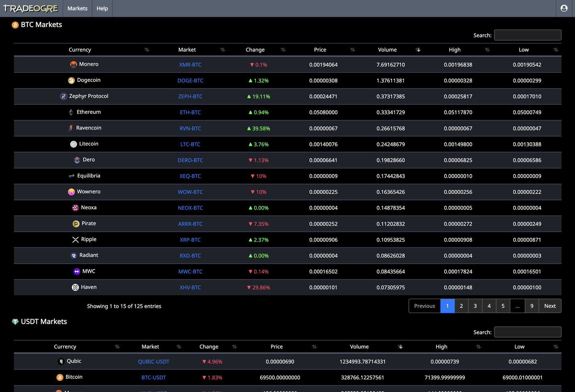Open the ZEPH-BTC market link
This screenshot has width=575, height=392.
(190, 96)
